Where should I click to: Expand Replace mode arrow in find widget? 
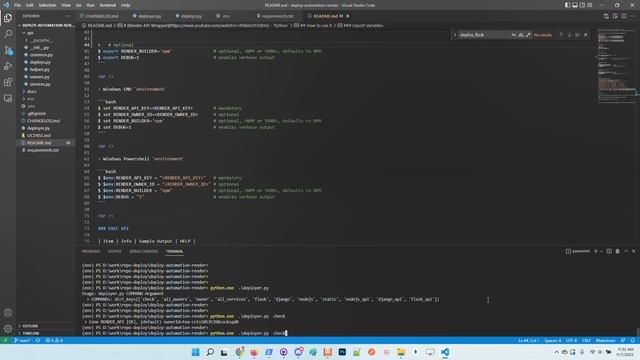coord(455,35)
